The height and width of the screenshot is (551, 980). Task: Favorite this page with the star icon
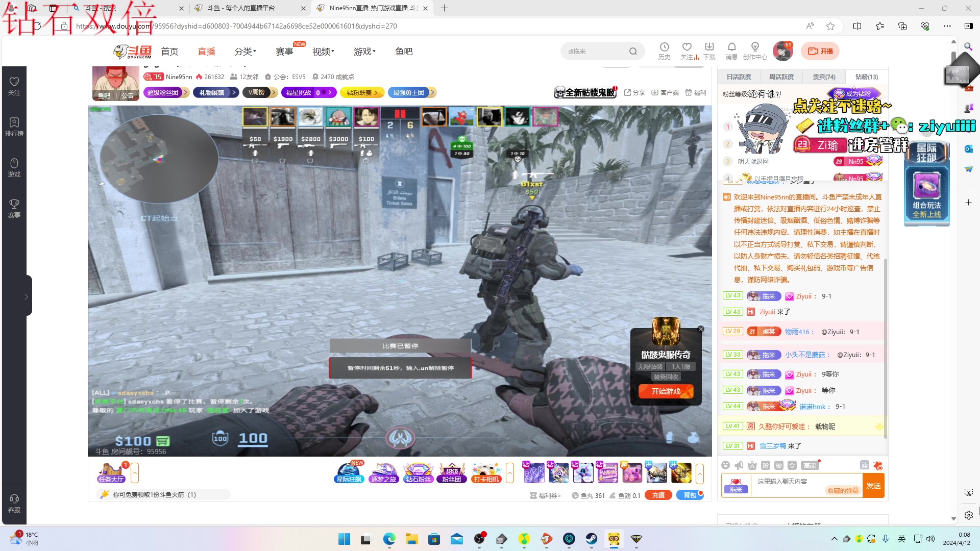pos(830,26)
